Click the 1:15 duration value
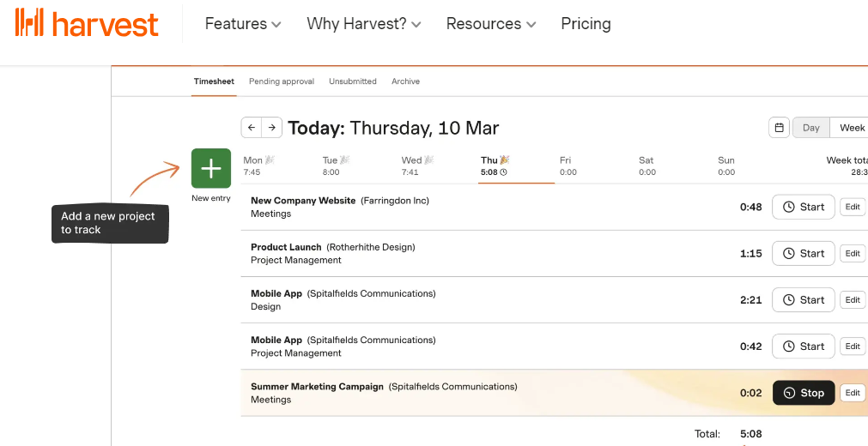Screen dimensions: 868x446 (750, 253)
